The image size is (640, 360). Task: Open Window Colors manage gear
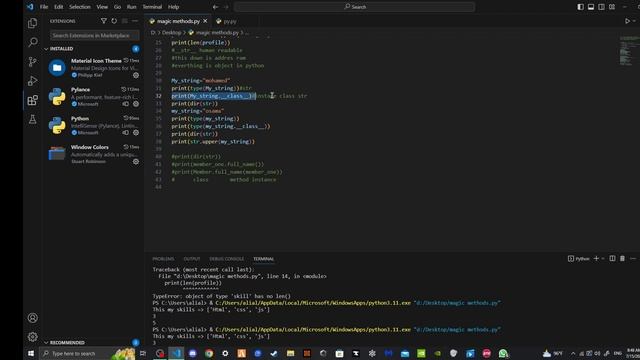pyautogui.click(x=136, y=162)
